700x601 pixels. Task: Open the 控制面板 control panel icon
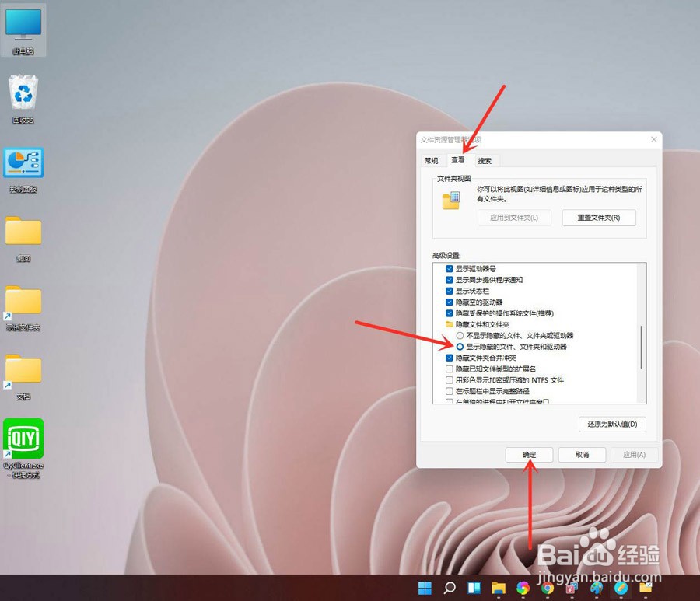coord(23,170)
